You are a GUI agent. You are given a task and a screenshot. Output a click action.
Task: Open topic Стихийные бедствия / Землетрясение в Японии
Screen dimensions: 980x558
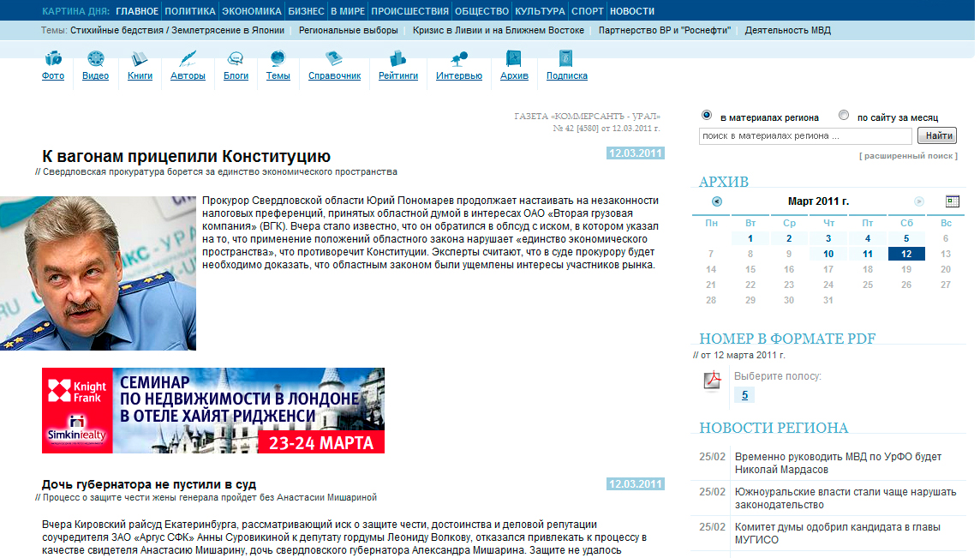tap(176, 30)
